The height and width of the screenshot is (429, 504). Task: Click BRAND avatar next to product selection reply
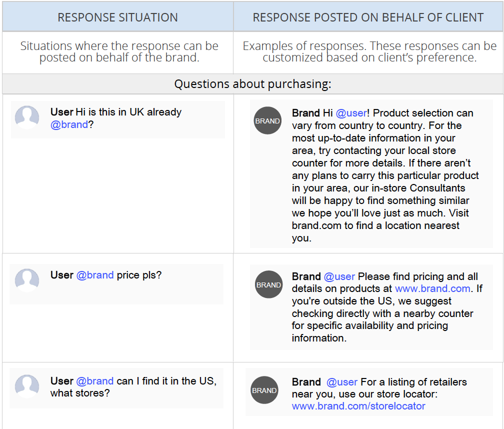click(267, 120)
